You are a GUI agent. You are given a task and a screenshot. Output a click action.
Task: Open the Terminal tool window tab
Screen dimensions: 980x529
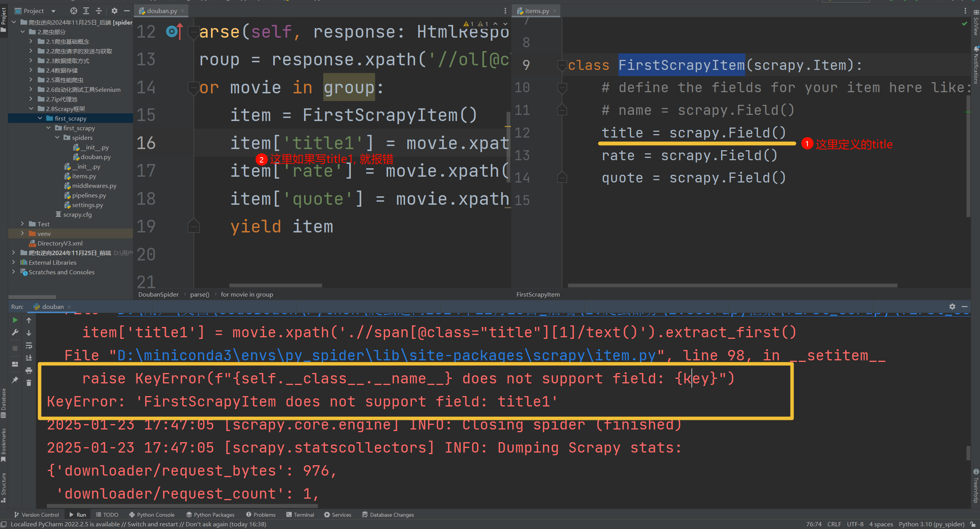point(300,515)
